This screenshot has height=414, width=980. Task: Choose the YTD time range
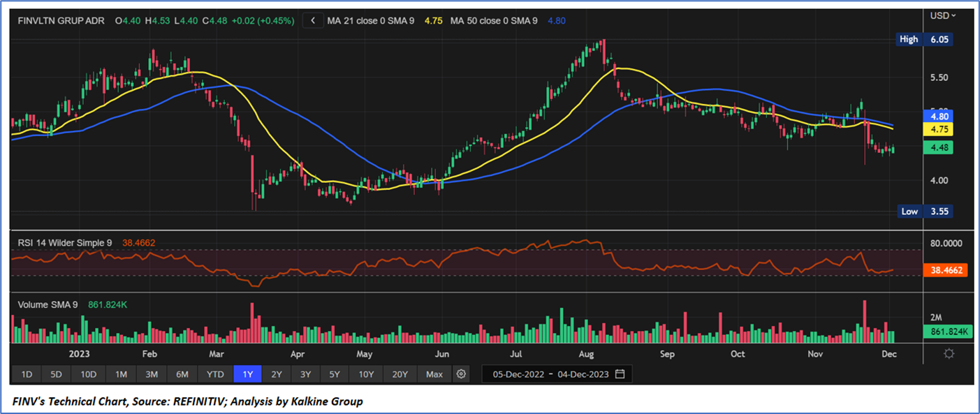[x=215, y=374]
